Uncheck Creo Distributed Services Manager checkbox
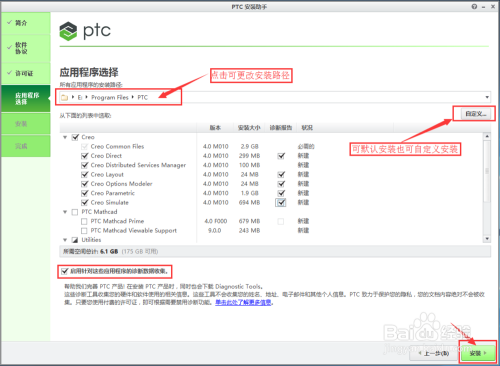Image resolution: width=500 pixels, height=366 pixels. pyautogui.click(x=85, y=165)
